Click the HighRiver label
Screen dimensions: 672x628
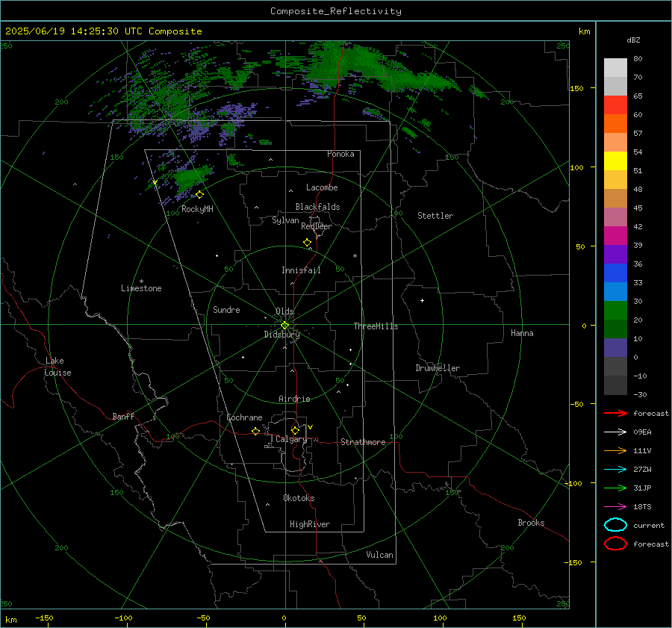tap(310, 524)
